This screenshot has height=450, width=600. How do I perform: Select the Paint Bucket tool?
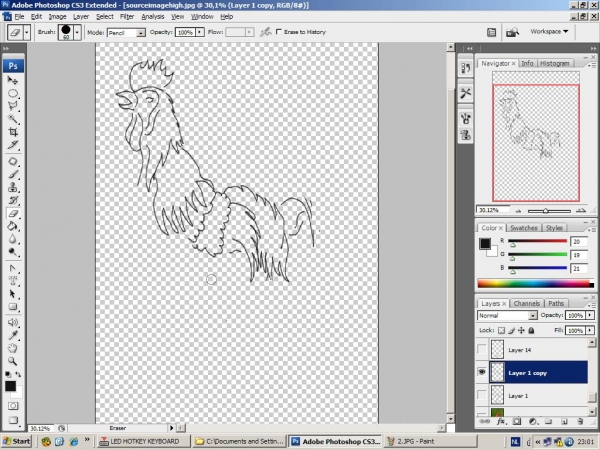click(13, 226)
